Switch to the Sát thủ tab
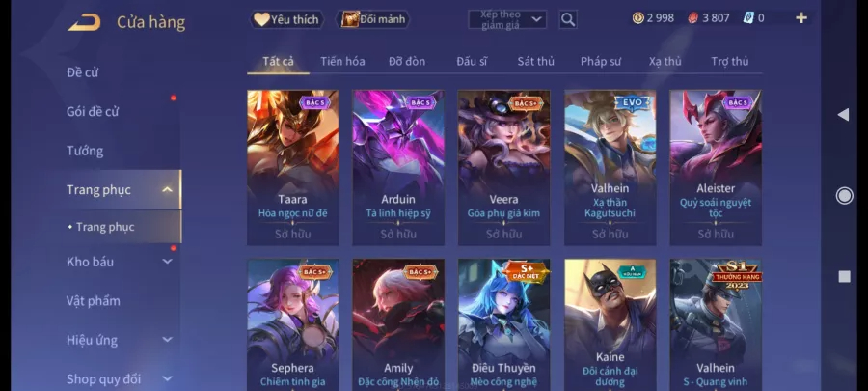Screen dimensions: 868x391 pyautogui.click(x=535, y=62)
